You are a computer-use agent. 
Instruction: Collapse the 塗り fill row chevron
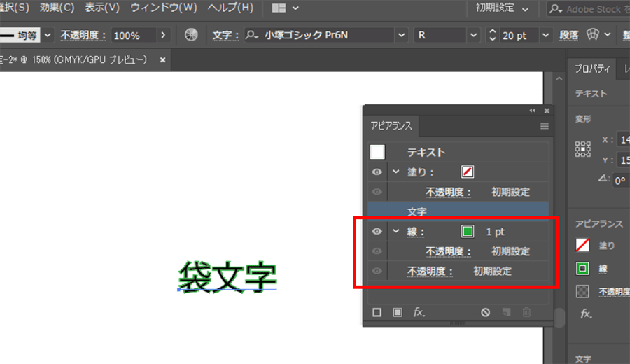pos(396,171)
